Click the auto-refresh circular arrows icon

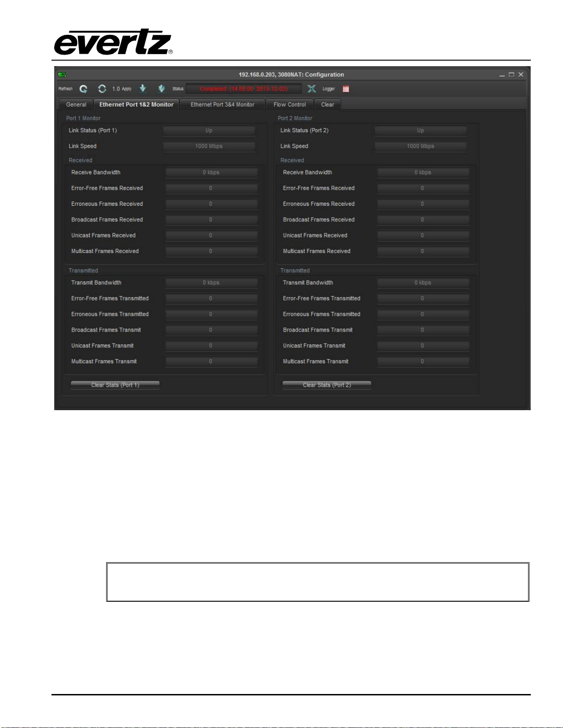(x=102, y=89)
